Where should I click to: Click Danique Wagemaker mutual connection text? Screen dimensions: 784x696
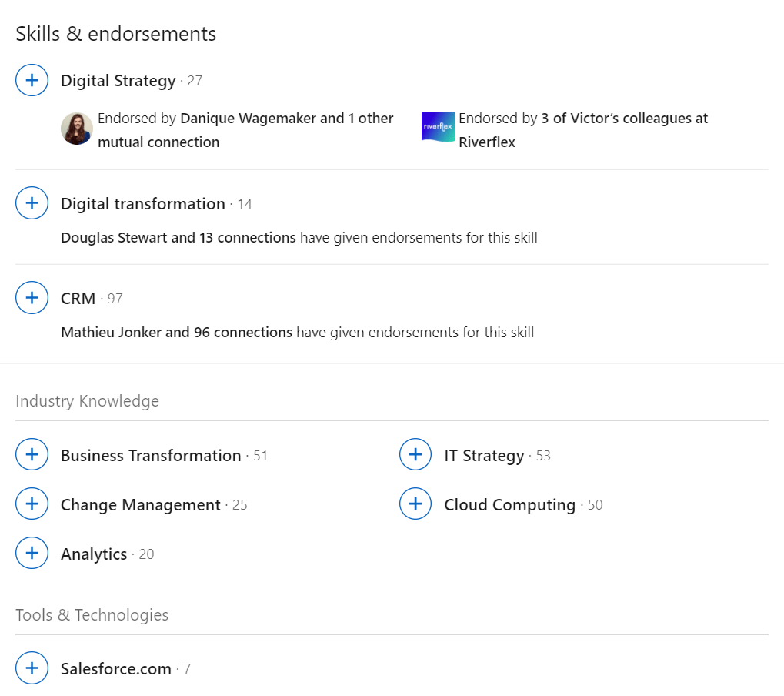[x=245, y=119]
